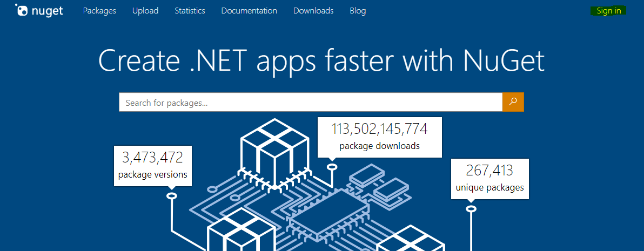The height and width of the screenshot is (251, 644).
Task: Click the NuGet logo home link
Action: pos(39,10)
